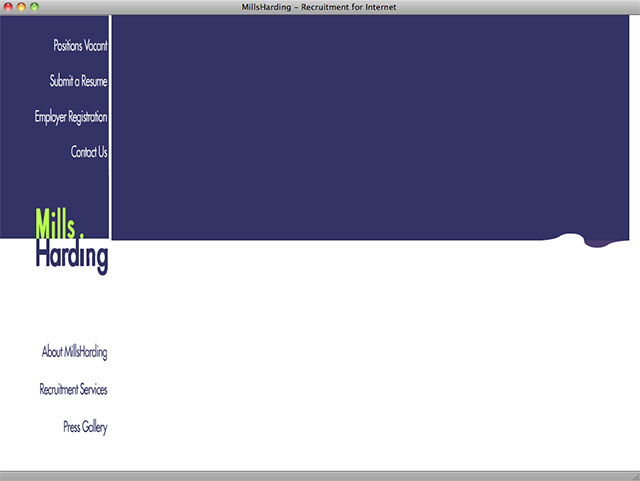Close the window with red button
This screenshot has width=640, height=481.
8,7
